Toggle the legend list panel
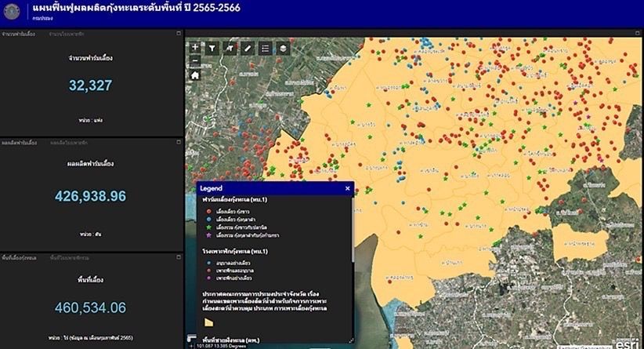Viewport: 644px width, 349px height. pyautogui.click(x=266, y=49)
